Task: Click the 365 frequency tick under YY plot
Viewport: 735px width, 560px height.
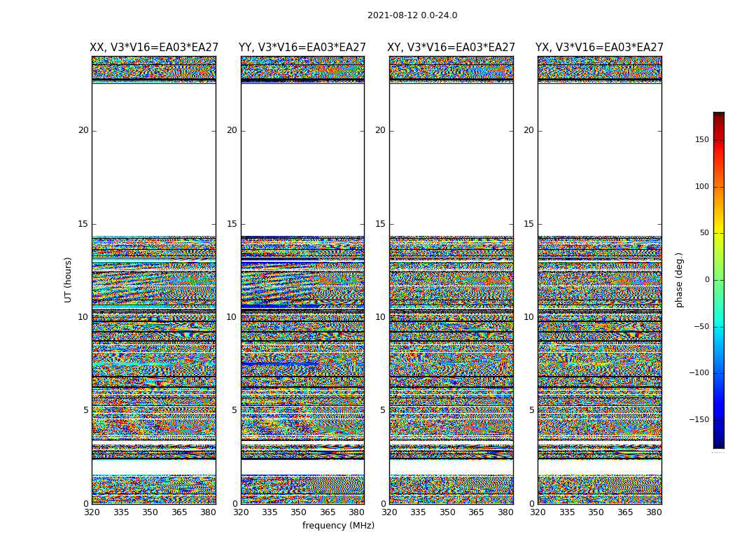Action: coord(328,512)
